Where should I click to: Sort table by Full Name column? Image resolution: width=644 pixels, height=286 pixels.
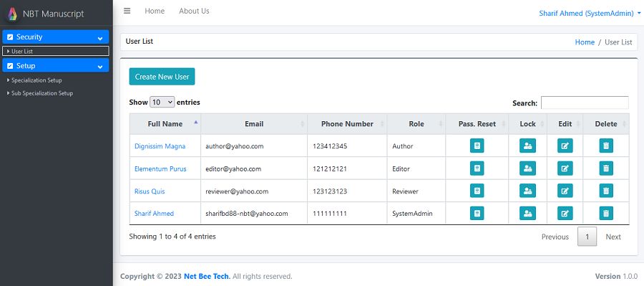[x=165, y=124]
